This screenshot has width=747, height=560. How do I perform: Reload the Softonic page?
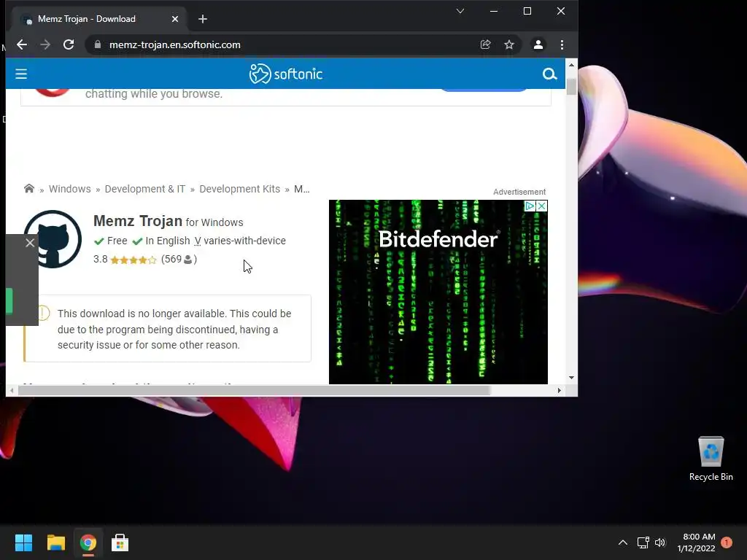tap(69, 44)
